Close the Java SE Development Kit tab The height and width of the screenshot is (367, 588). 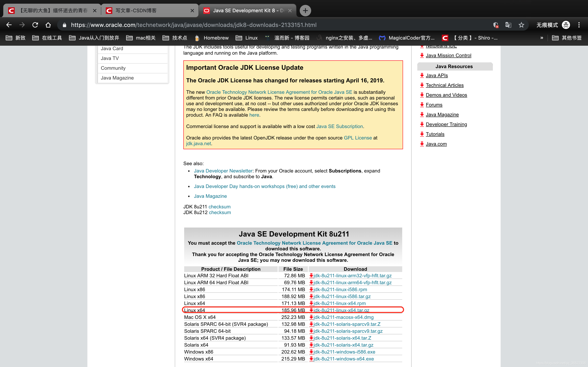click(x=290, y=10)
